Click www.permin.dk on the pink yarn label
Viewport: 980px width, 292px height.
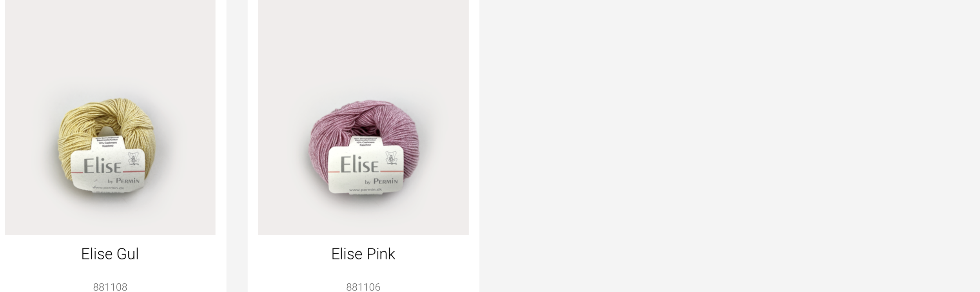pyautogui.click(x=365, y=190)
